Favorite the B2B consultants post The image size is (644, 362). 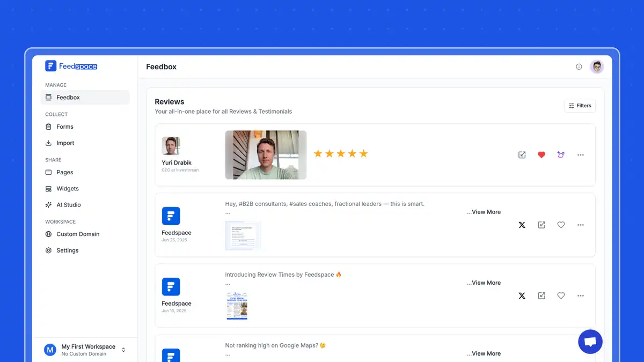(x=561, y=225)
